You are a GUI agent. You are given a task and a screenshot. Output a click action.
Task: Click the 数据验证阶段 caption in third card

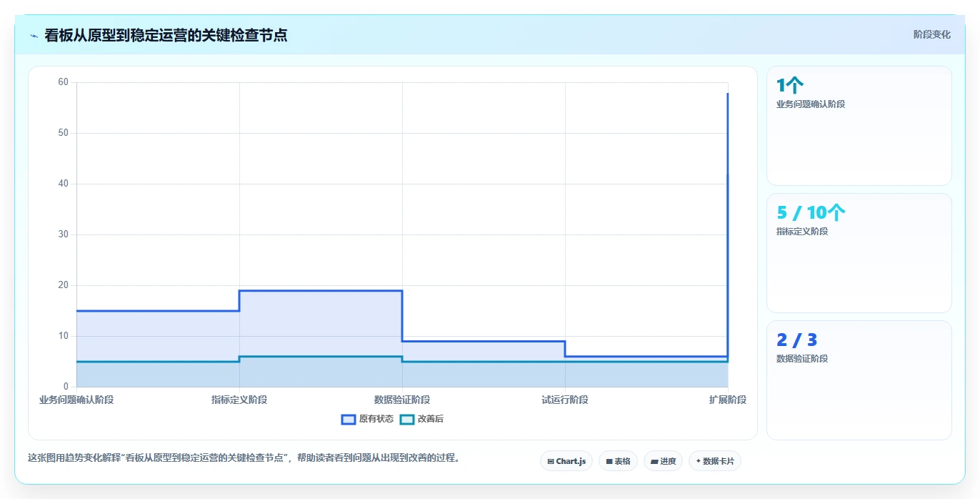(802, 359)
